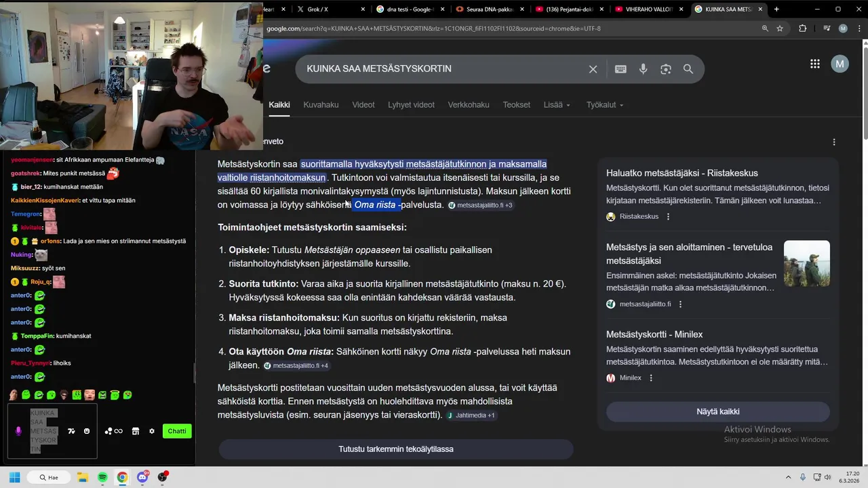Image resolution: width=868 pixels, height=488 pixels.
Task: Open more options for Riistakeskus result
Action: point(668,217)
